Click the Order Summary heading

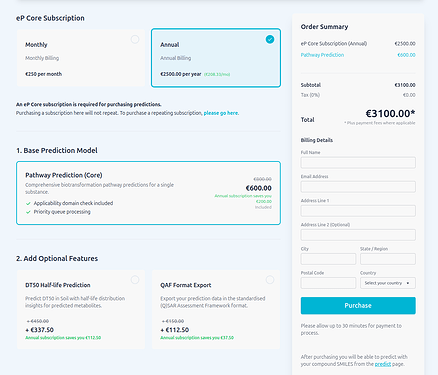(x=324, y=27)
